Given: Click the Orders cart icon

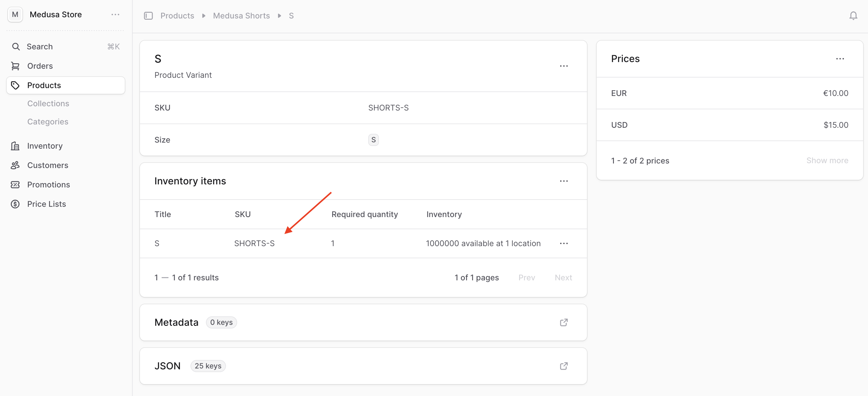Looking at the screenshot, I should point(15,66).
